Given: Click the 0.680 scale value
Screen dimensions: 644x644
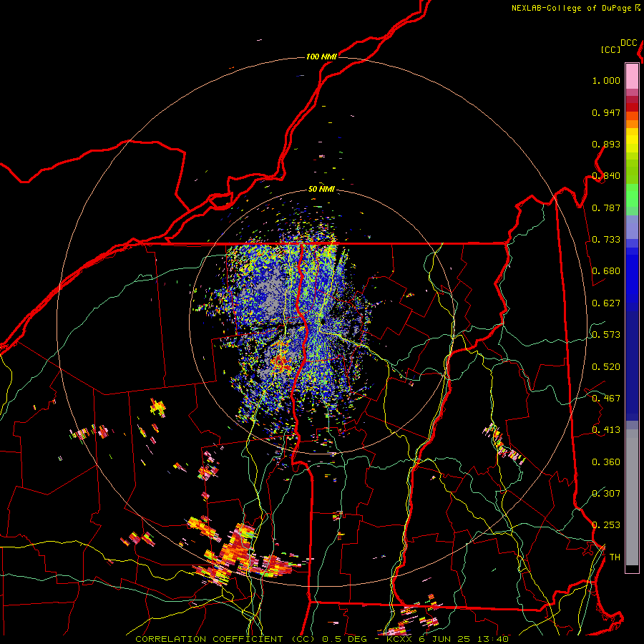Looking at the screenshot, I should [606, 271].
